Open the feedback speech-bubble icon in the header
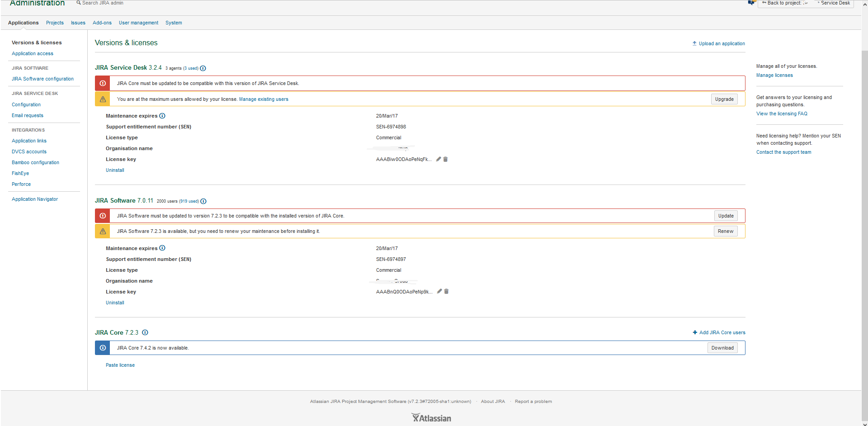Screen dimensions: 868x426 click(752, 3)
